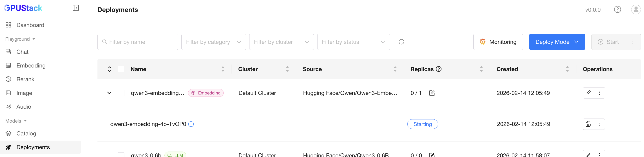
Task: Show info for qwen3-embedding-4b-TvOP0 instance
Action: point(191,124)
